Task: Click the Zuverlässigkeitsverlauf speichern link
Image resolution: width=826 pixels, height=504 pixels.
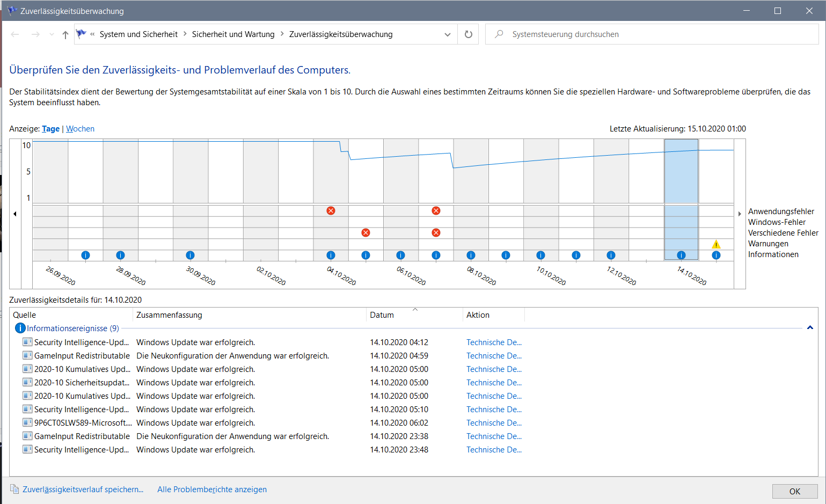Action: 83,490
